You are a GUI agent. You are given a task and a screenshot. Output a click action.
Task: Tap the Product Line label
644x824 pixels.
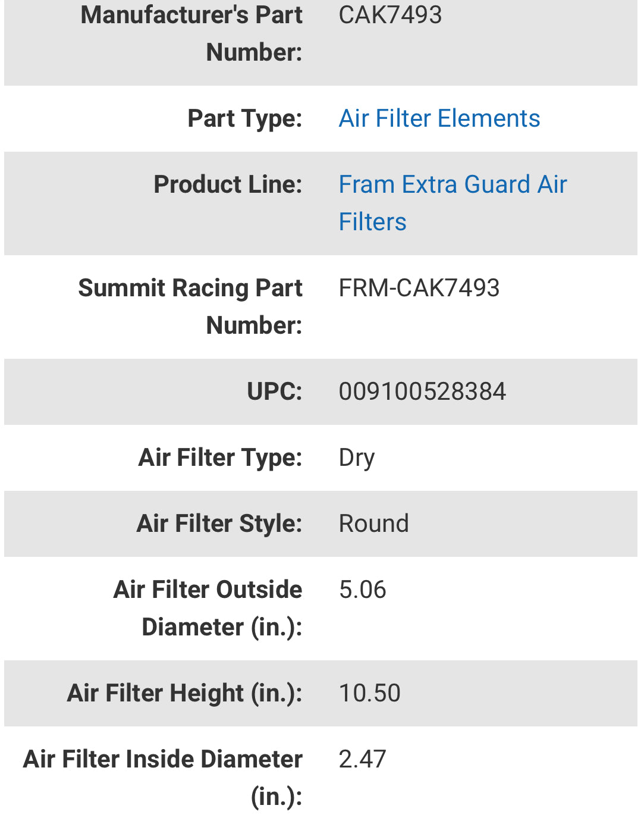click(x=228, y=184)
